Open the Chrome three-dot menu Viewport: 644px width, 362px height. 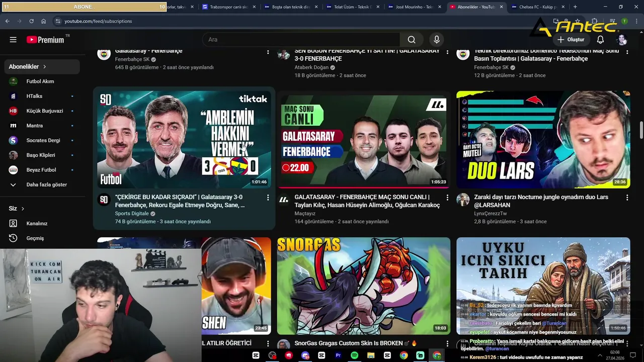(x=636, y=21)
